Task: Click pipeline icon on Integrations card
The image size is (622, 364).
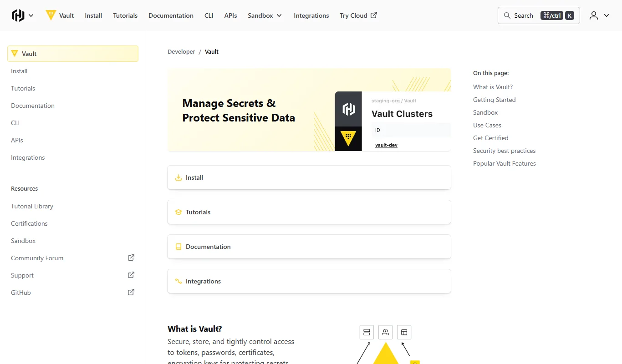Action: (x=178, y=281)
